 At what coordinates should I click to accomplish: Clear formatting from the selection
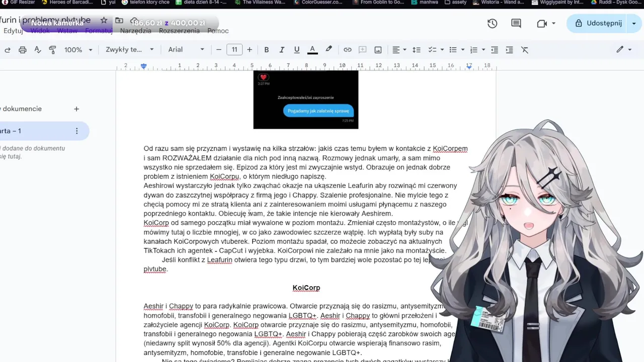click(525, 50)
